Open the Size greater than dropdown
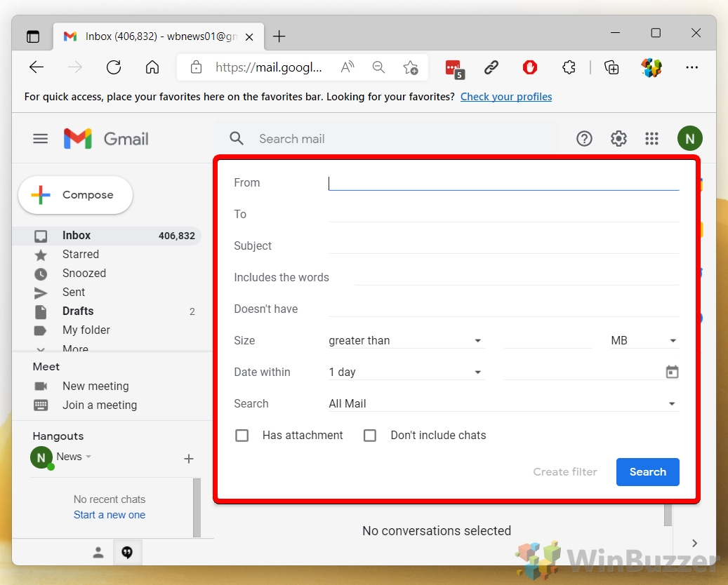The height and width of the screenshot is (585, 728). click(x=406, y=340)
